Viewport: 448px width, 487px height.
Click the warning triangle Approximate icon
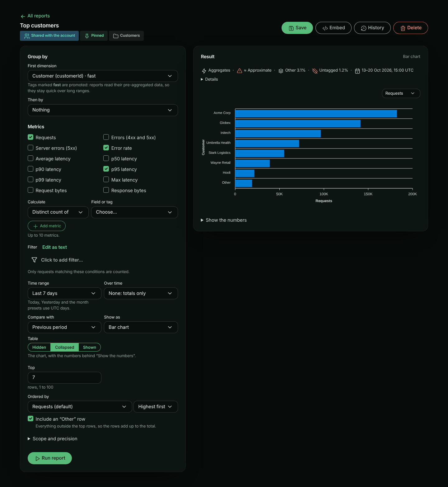240,71
